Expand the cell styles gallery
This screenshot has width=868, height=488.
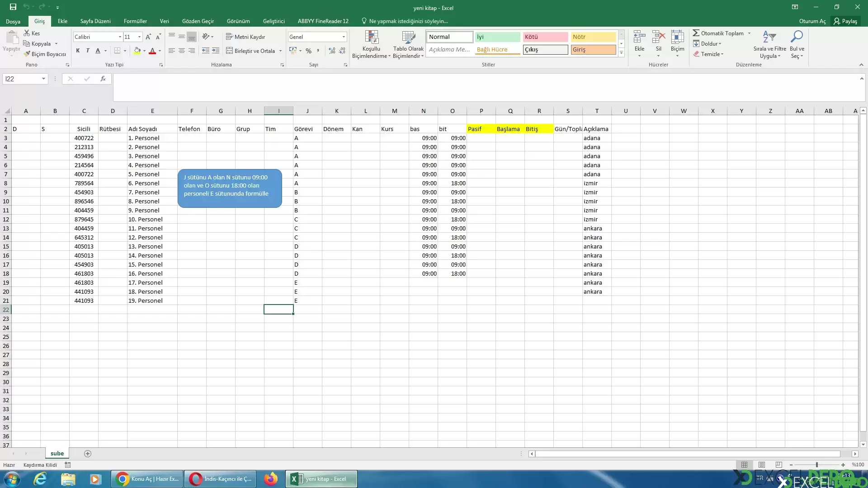[x=622, y=53]
